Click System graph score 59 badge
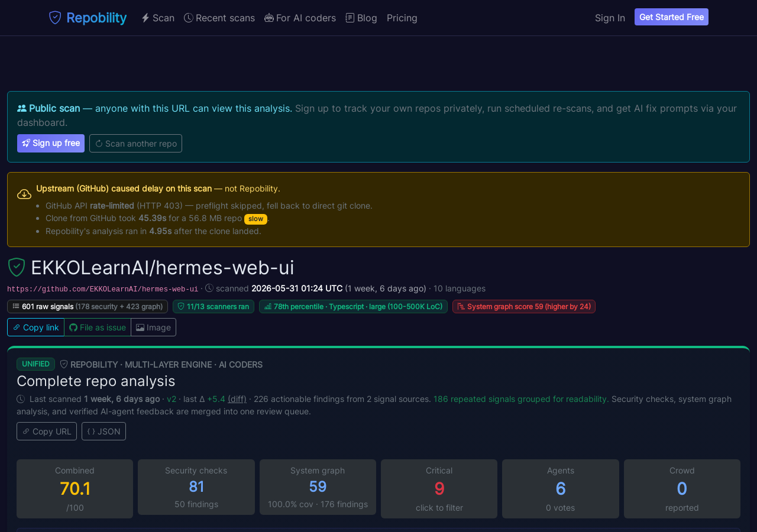The image size is (757, 532). [x=524, y=306]
